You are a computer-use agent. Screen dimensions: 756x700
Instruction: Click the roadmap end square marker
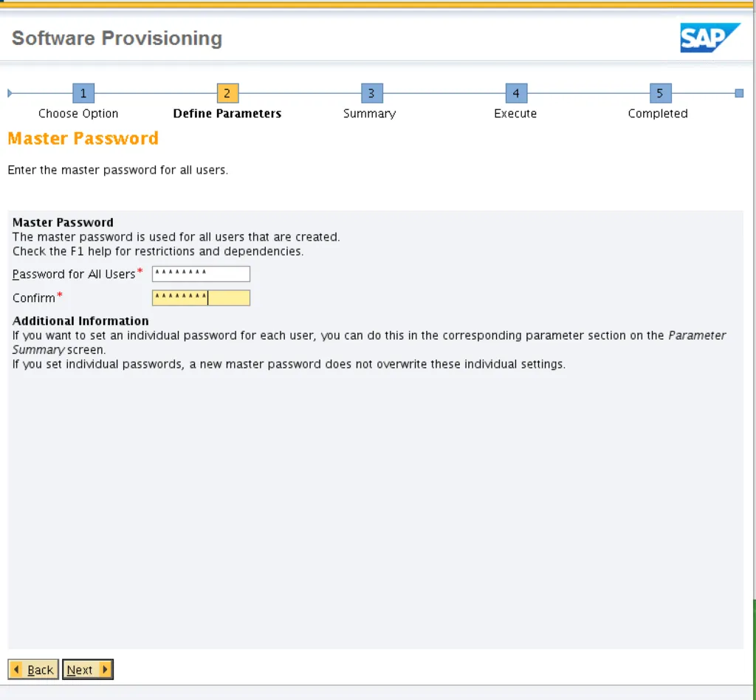(739, 93)
